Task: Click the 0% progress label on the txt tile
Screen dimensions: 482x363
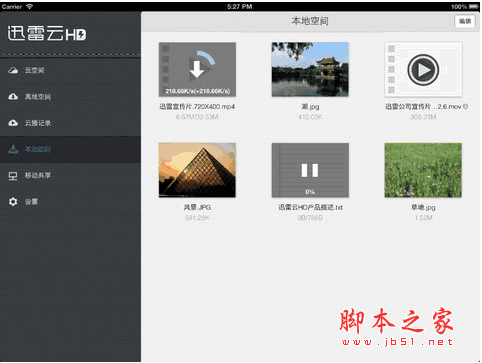Action: click(x=310, y=192)
